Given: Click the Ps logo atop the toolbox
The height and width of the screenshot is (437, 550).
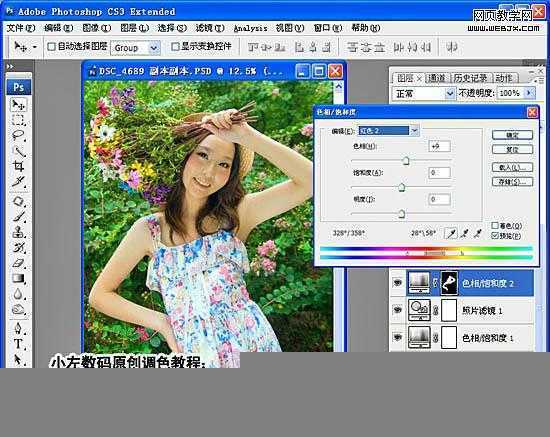Looking at the screenshot, I should (19, 87).
